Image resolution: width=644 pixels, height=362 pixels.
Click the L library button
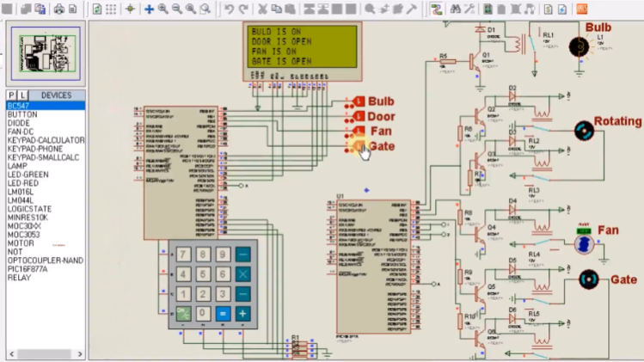click(x=23, y=95)
